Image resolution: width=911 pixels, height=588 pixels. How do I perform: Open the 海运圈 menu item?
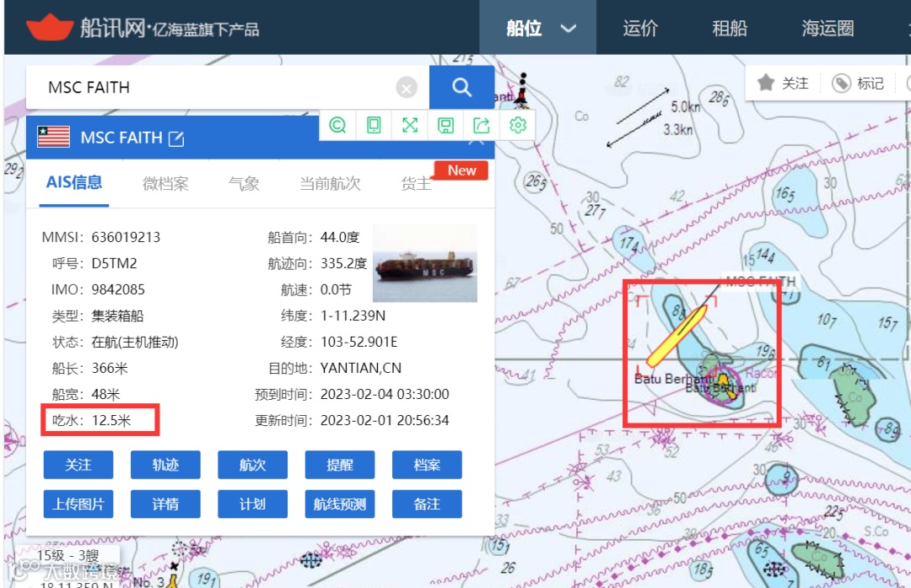[x=828, y=28]
